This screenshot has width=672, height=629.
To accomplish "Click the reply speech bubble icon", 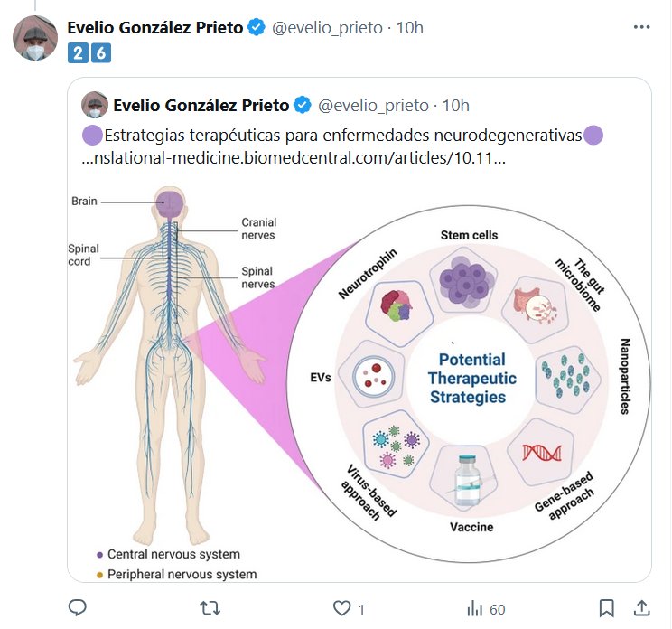I will [78, 608].
